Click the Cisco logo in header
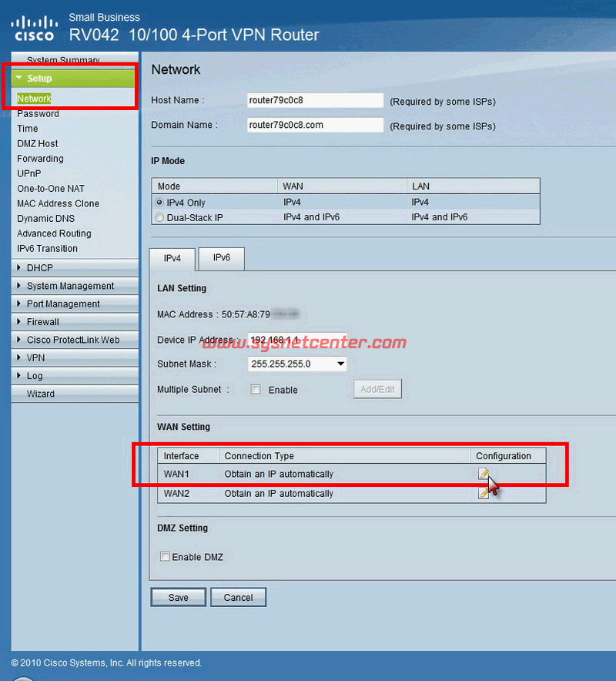This screenshot has height=681, width=616. (34, 28)
